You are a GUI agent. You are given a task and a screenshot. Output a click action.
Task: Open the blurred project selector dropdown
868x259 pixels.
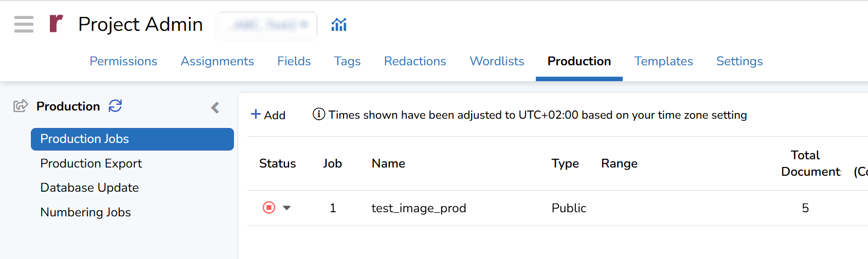268,24
